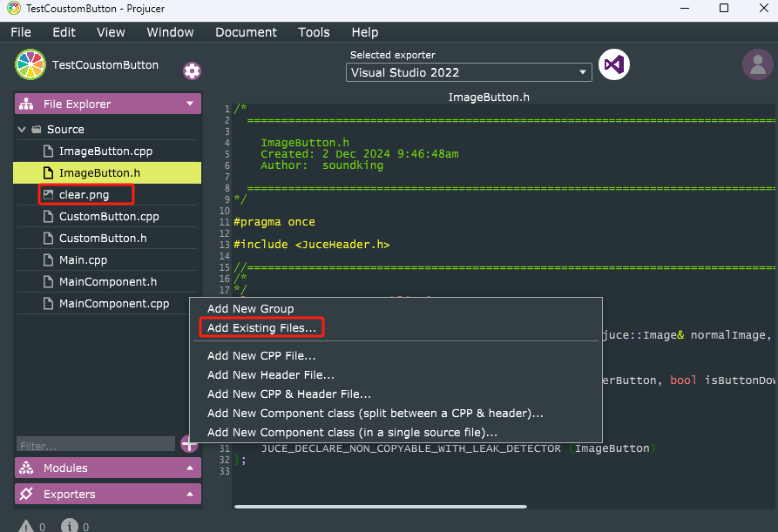Open the View menu
Viewport: 778px width, 532px height.
[x=111, y=32]
